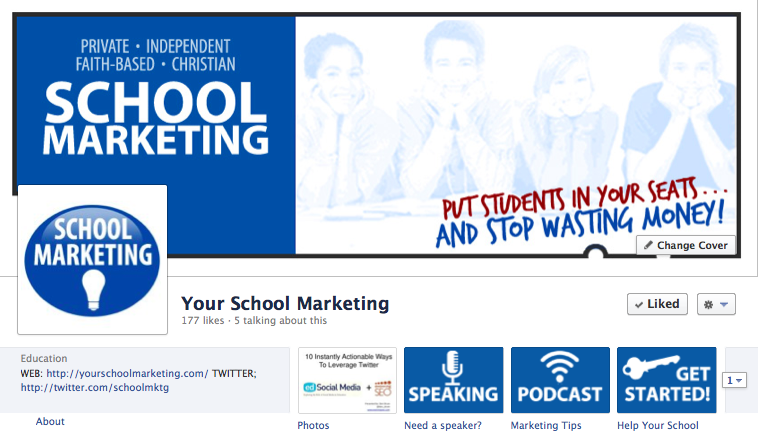Image resolution: width=758 pixels, height=441 pixels.
Task: Click the page title Your School Marketing
Action: (x=285, y=303)
